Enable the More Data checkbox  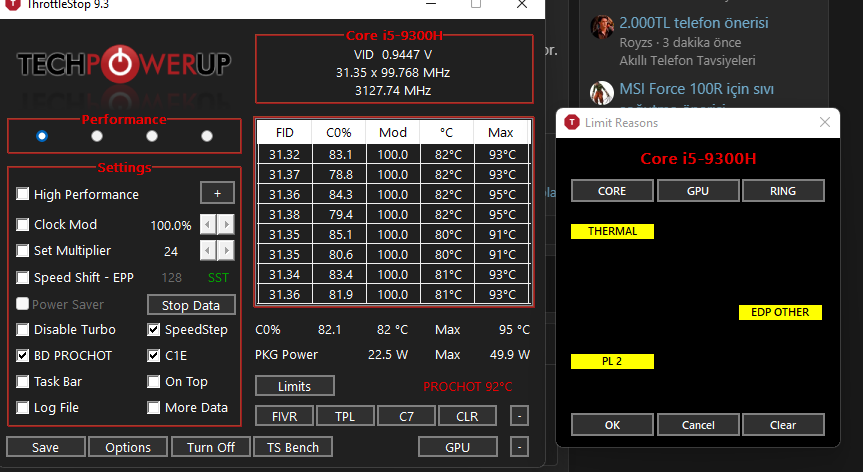pos(154,408)
